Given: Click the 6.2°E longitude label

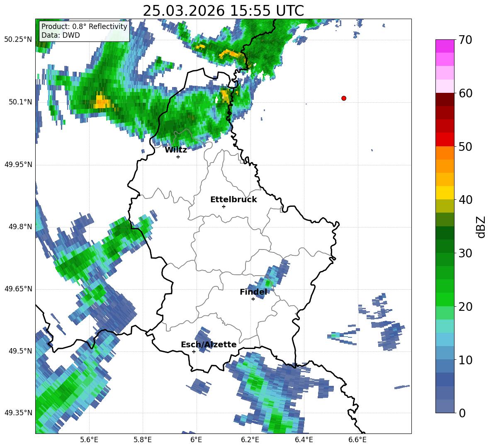Looking at the screenshot, I should 250,440.
